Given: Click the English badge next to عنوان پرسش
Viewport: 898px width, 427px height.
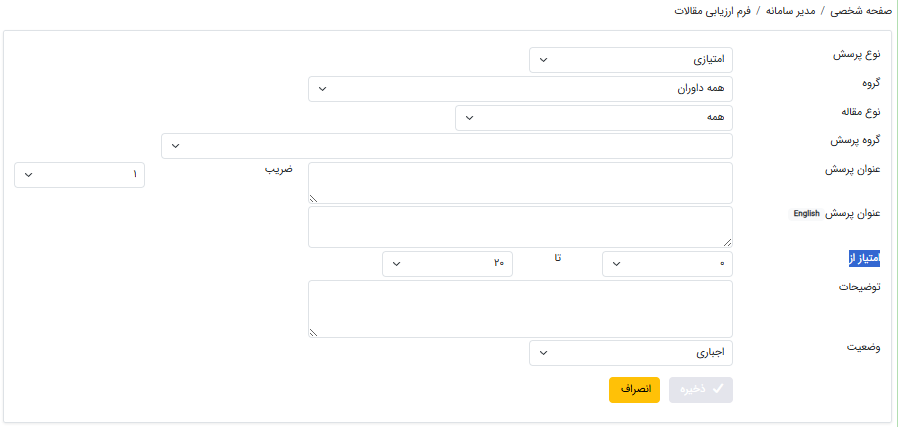Looking at the screenshot, I should click(806, 213).
